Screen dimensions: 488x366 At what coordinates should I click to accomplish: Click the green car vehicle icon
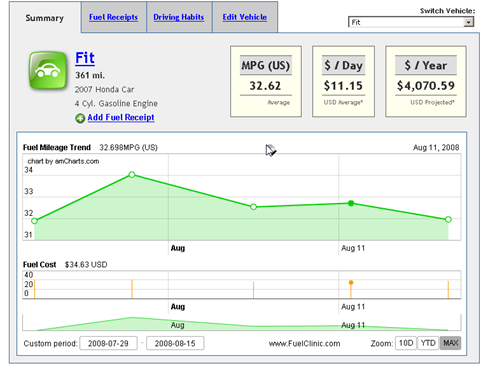coord(48,70)
